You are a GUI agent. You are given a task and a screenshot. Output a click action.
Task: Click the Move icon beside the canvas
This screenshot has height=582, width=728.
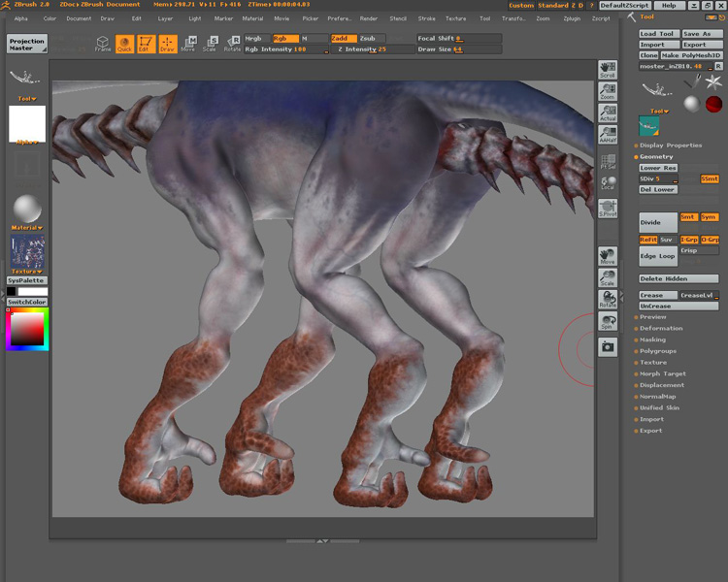click(x=608, y=256)
